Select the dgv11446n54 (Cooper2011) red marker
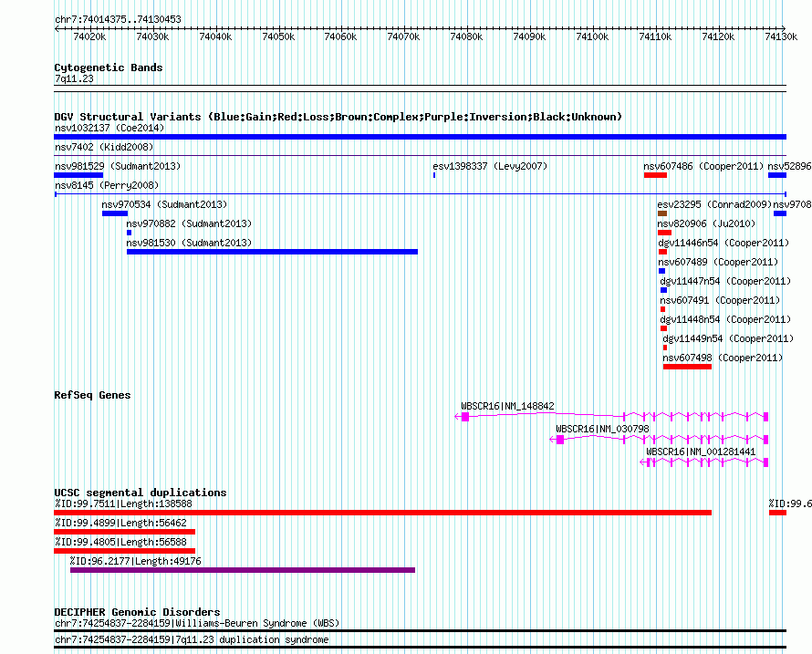Viewport: 812px width, 654px height. coord(663,252)
